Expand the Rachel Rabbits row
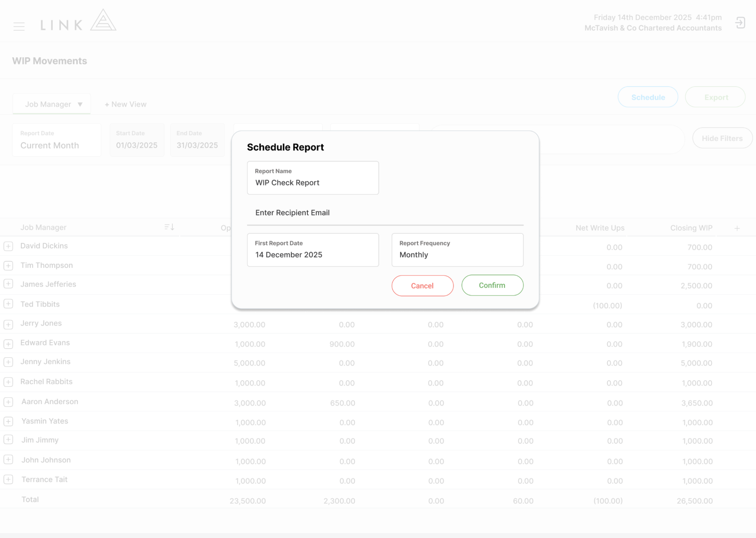Screen dimensions: 756x538 (x=8, y=382)
